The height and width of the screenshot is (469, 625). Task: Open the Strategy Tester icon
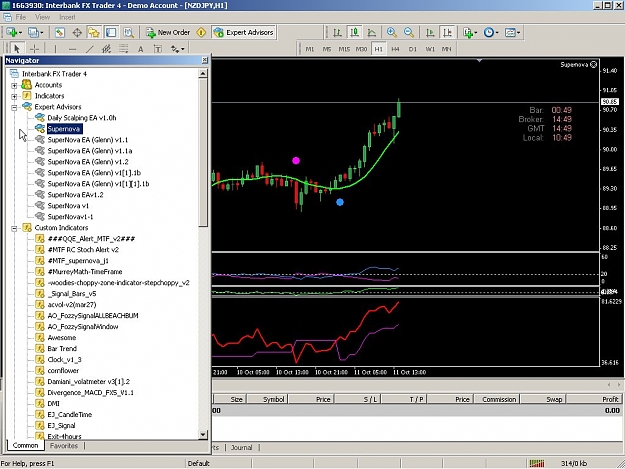(128, 32)
